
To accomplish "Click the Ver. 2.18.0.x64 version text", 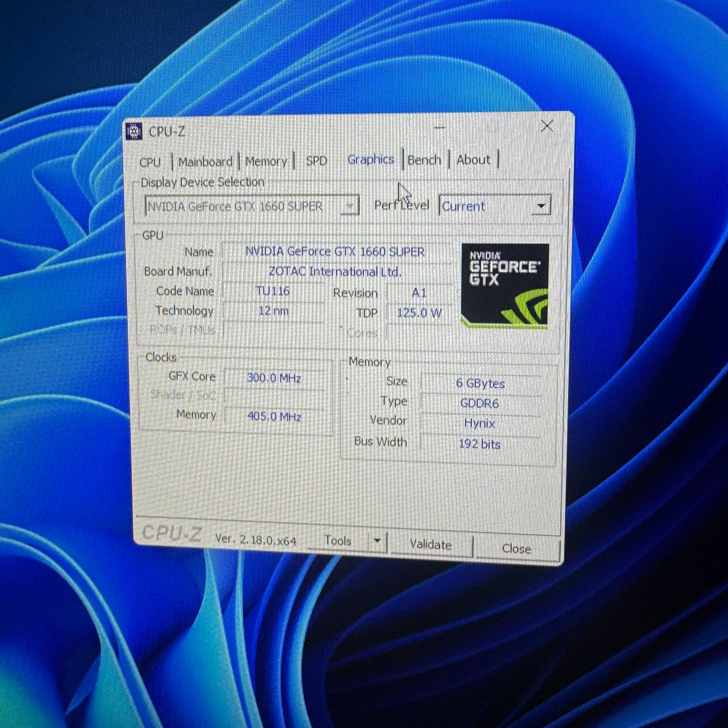I will tap(256, 539).
